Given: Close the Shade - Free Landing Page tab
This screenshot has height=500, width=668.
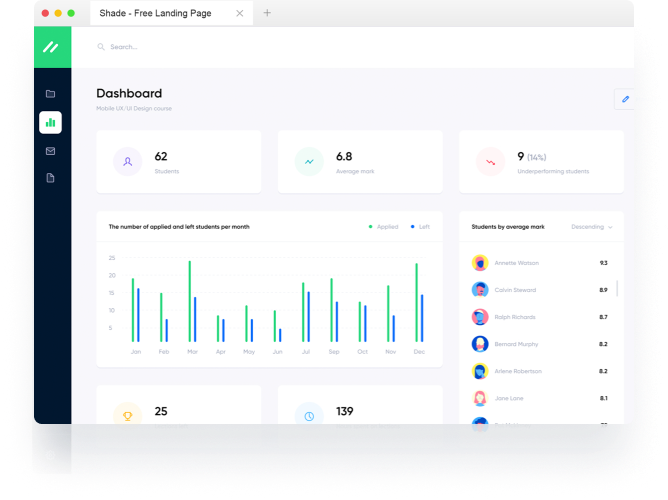Looking at the screenshot, I should click(x=240, y=13).
